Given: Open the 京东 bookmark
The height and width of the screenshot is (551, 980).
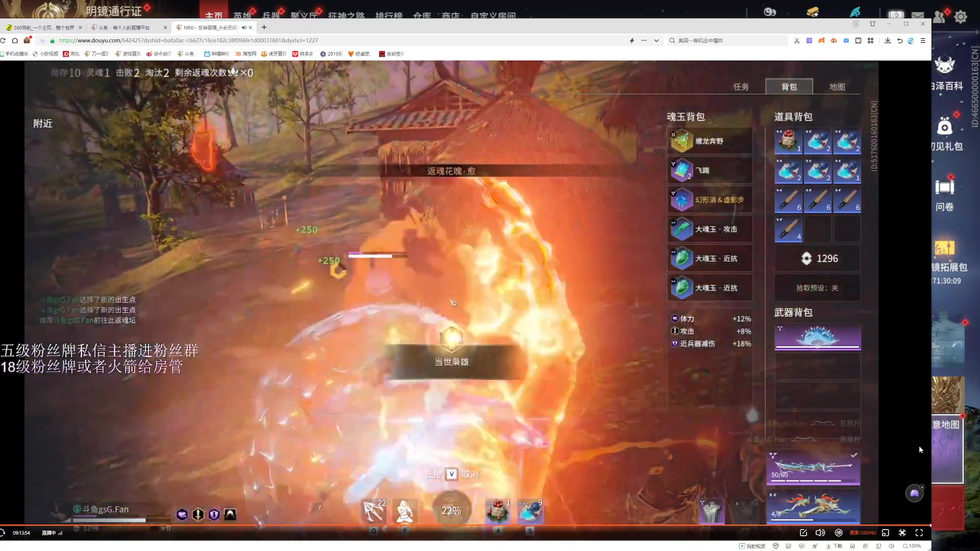Looking at the screenshot, I should 71,54.
